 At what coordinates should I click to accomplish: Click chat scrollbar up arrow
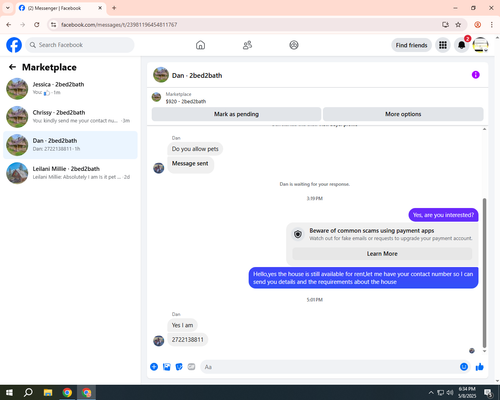(484, 129)
